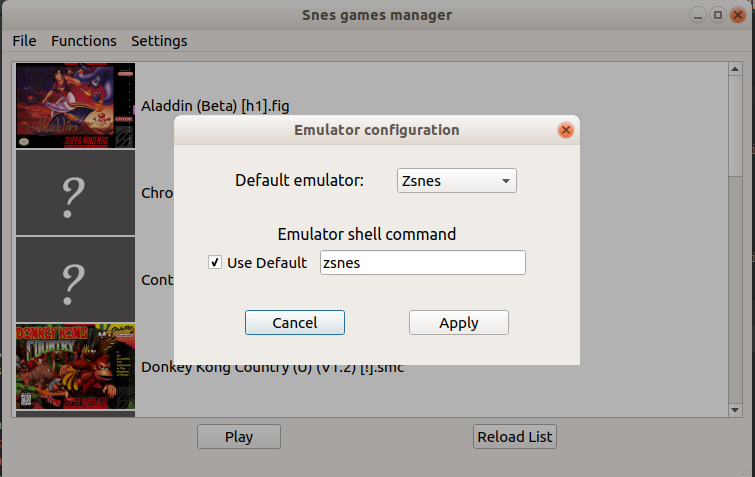Select the Aladdin cover art thumbnail

coord(76,105)
